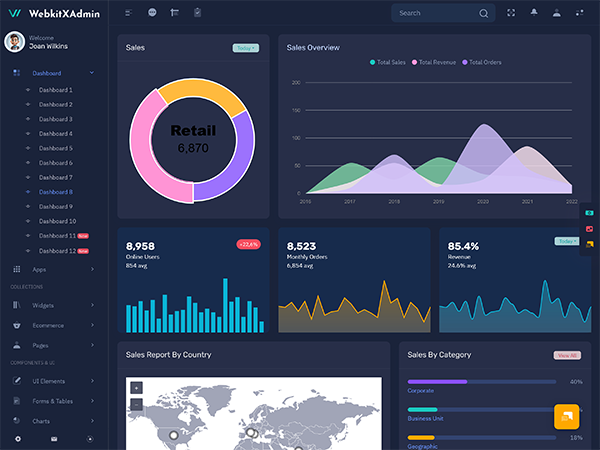Click the hamburger menu collapse icon
600x450 pixels.
(x=128, y=13)
